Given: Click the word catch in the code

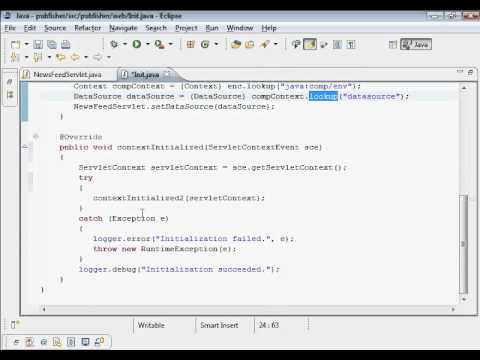Looking at the screenshot, I should pyautogui.click(x=90, y=219).
